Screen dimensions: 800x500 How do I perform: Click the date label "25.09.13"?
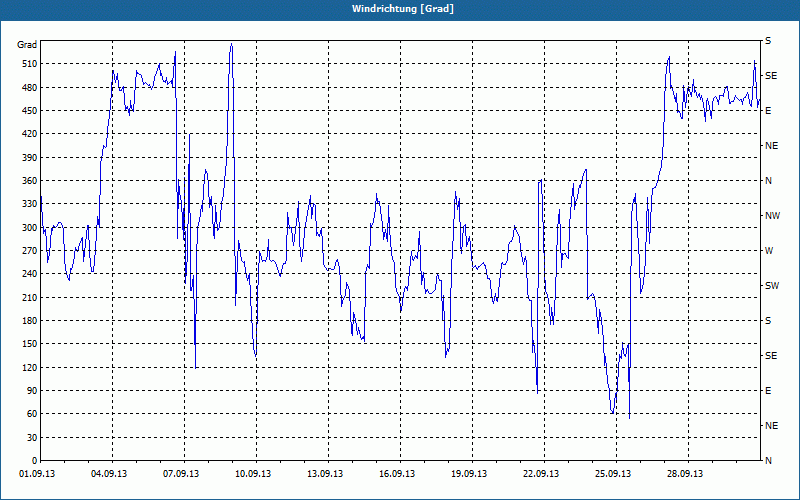[613, 473]
